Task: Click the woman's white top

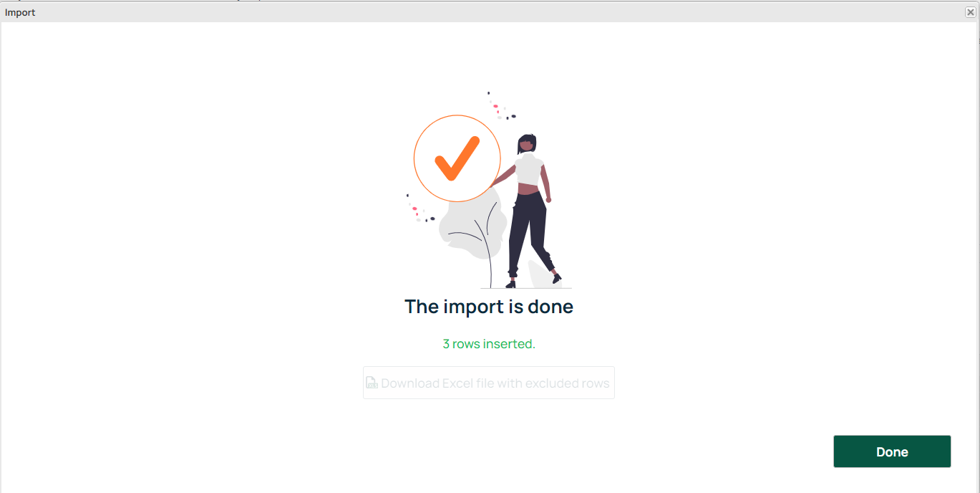Action: (530, 169)
